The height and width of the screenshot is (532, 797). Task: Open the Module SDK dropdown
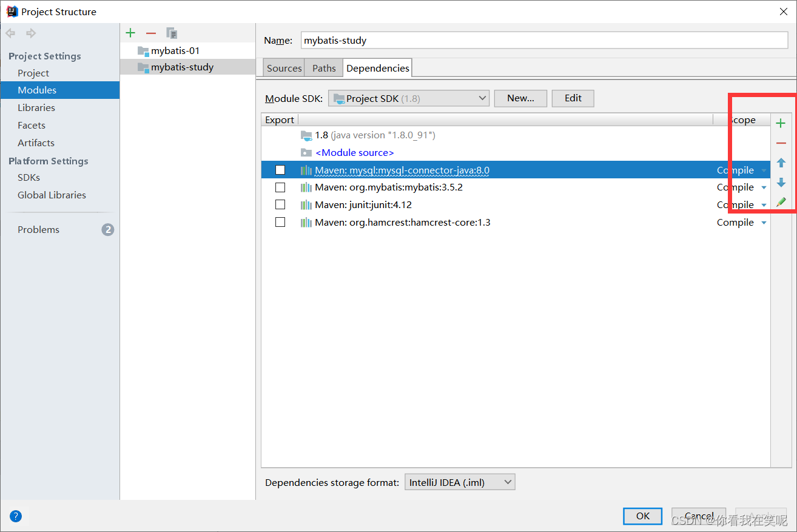coord(409,98)
